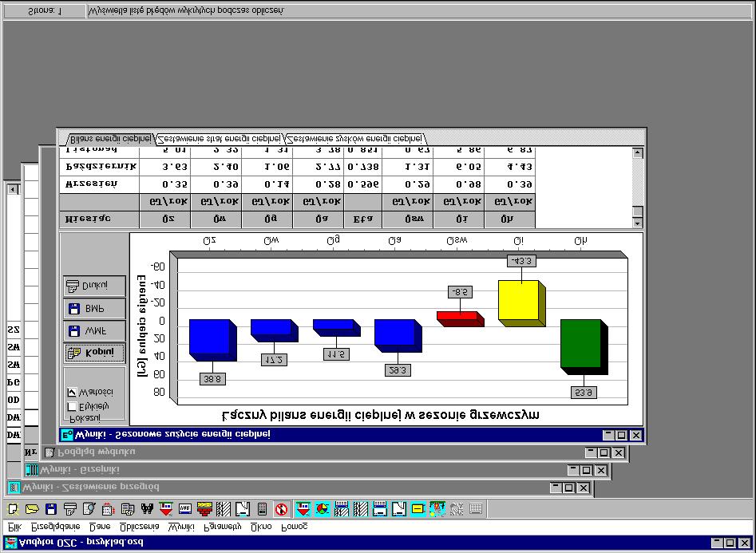Open the Okno menu
756x553 pixels.
[x=261, y=527]
